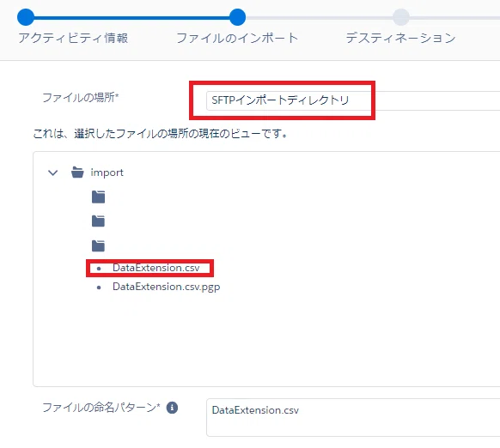Go to the ファイルのインポート step circle

pos(237,17)
